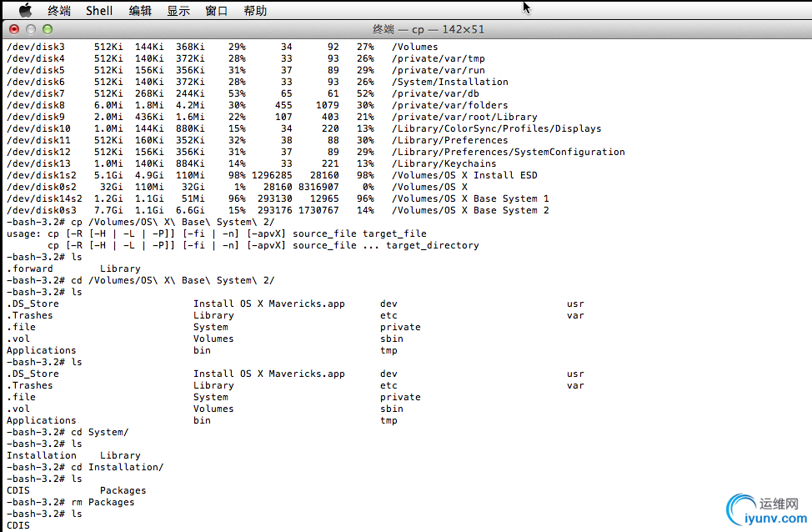Open the Shell menu

(x=99, y=10)
